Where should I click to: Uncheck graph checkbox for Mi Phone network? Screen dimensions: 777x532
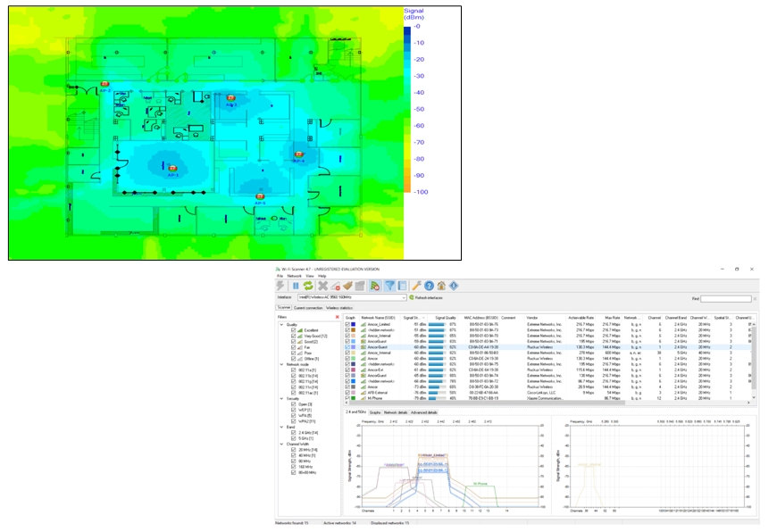[x=347, y=397]
